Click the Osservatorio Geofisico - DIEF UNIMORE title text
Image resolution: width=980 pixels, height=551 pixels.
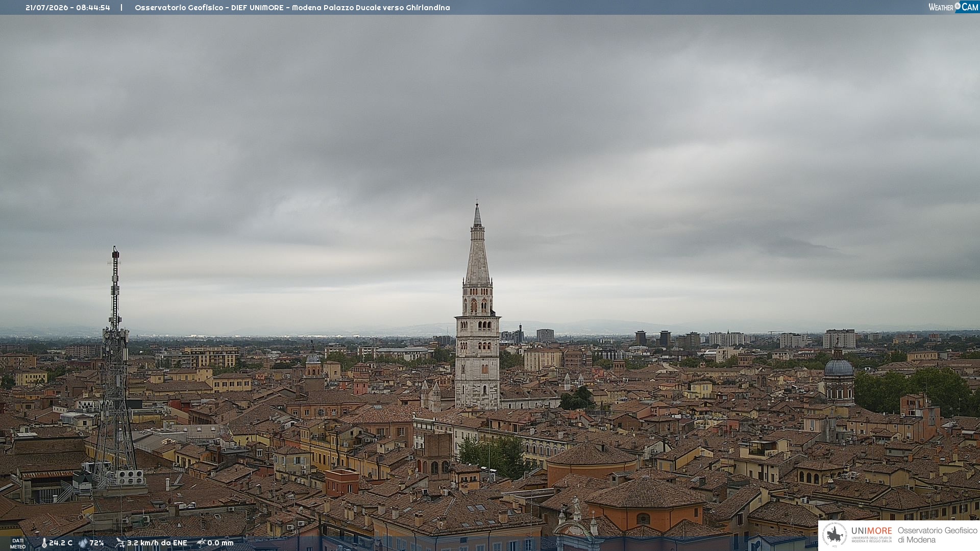point(209,8)
